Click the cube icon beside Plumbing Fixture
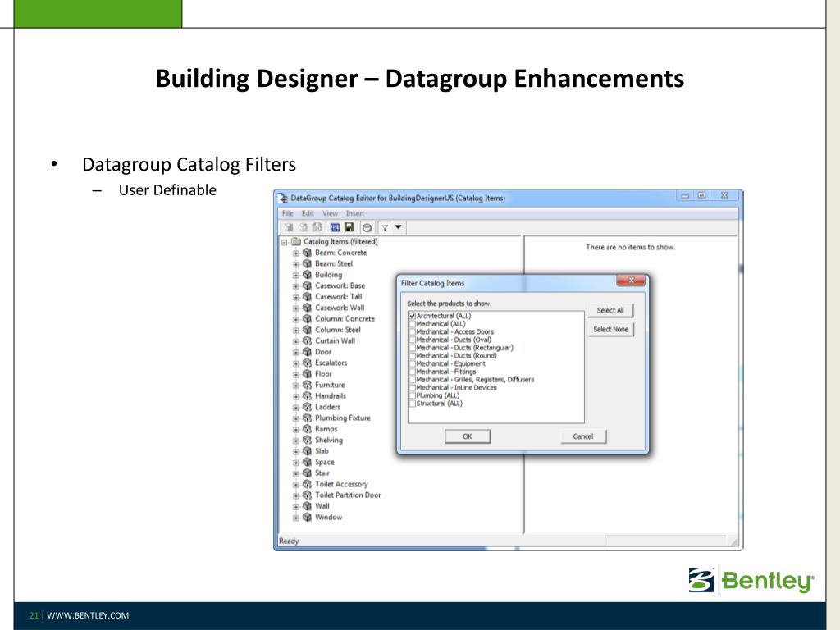 click(307, 418)
